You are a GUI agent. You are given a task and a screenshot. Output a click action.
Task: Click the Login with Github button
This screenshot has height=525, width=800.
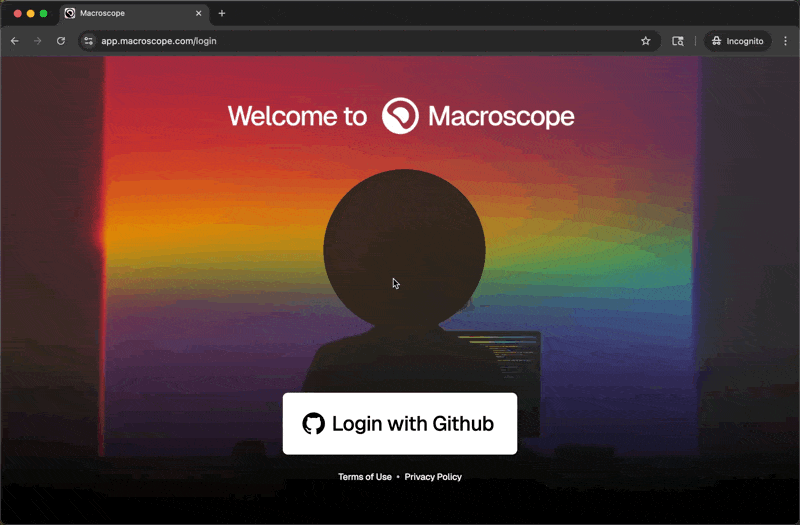click(399, 423)
